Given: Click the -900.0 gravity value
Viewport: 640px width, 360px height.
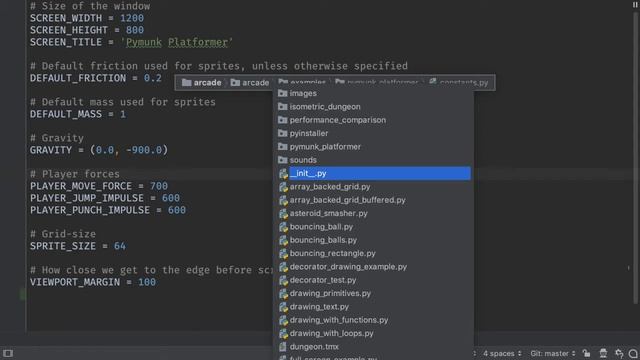Looking at the screenshot, I should tap(144, 150).
